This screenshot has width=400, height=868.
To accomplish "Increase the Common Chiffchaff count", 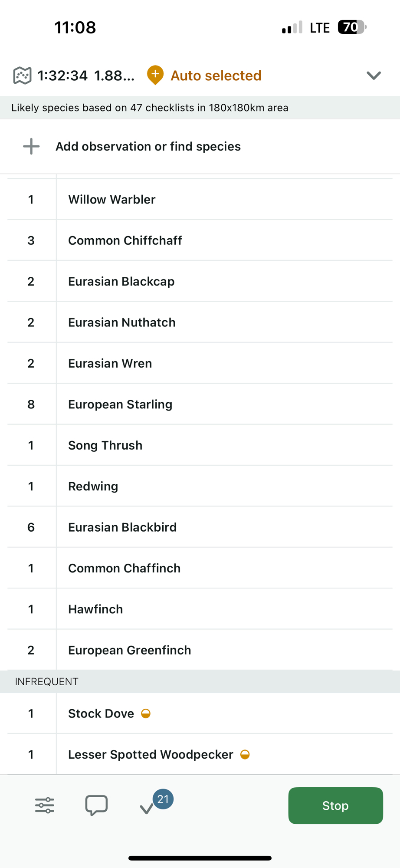I will click(x=31, y=240).
